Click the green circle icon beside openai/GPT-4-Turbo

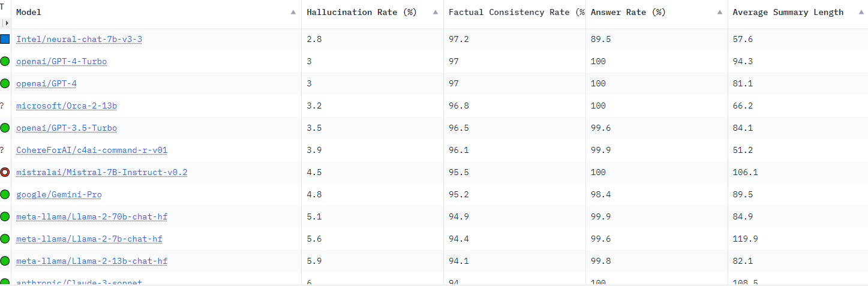pyautogui.click(x=5, y=61)
